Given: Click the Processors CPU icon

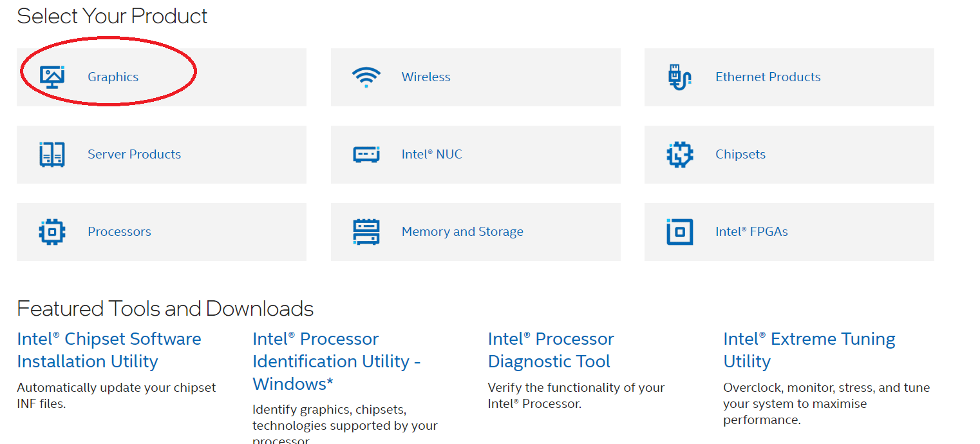Looking at the screenshot, I should pyautogui.click(x=52, y=232).
